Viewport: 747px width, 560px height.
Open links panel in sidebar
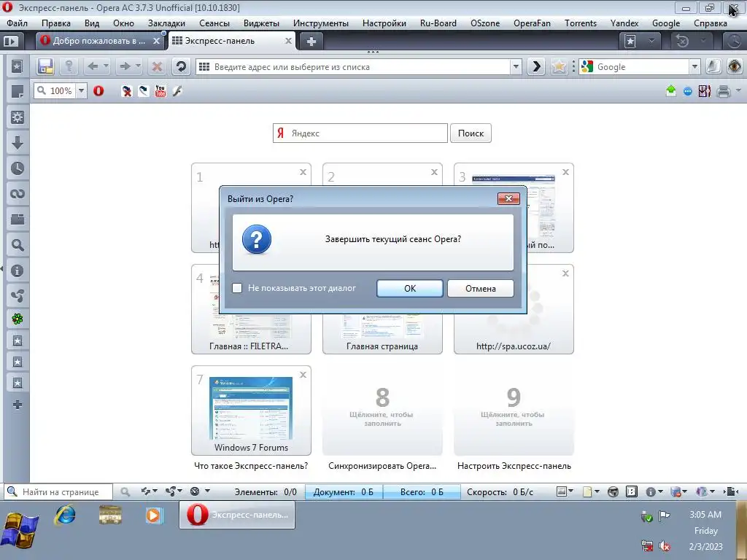tap(18, 194)
